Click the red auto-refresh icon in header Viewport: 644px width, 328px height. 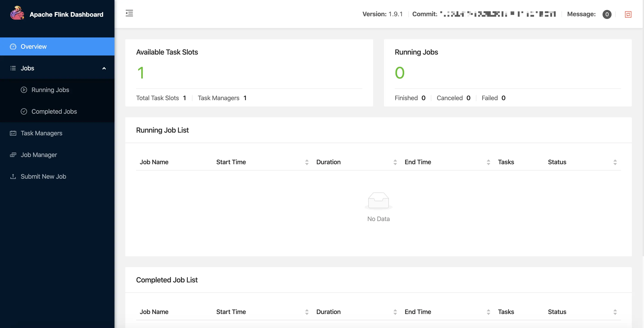[628, 14]
